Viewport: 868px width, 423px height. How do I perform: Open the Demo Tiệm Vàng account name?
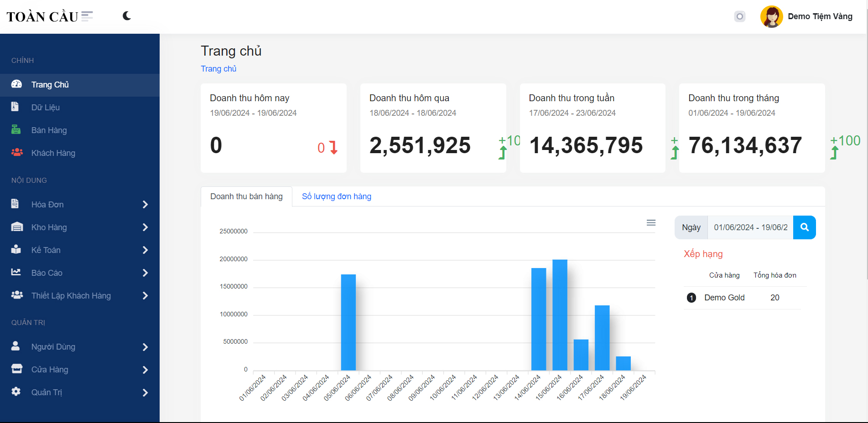[820, 16]
